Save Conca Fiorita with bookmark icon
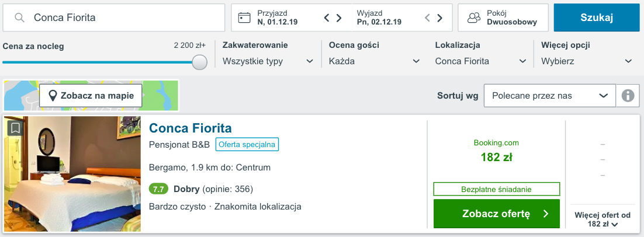This screenshot has height=237, width=644. (x=15, y=127)
